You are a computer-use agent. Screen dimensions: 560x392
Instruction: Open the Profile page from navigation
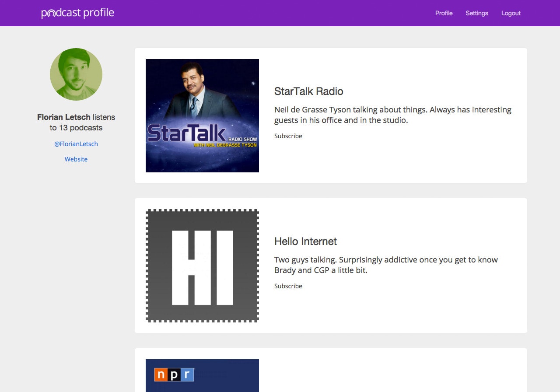(x=444, y=13)
